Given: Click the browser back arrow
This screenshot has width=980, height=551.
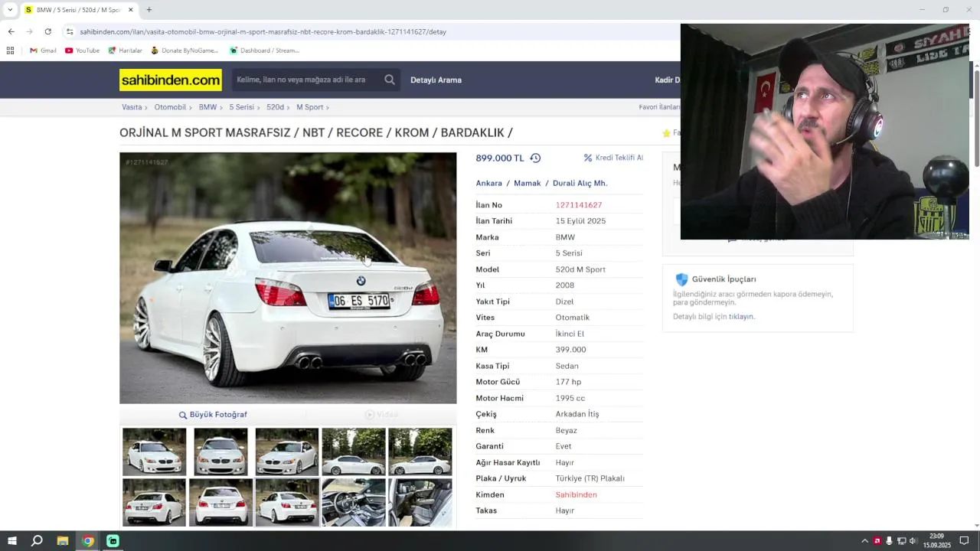Looking at the screenshot, I should [x=11, y=31].
